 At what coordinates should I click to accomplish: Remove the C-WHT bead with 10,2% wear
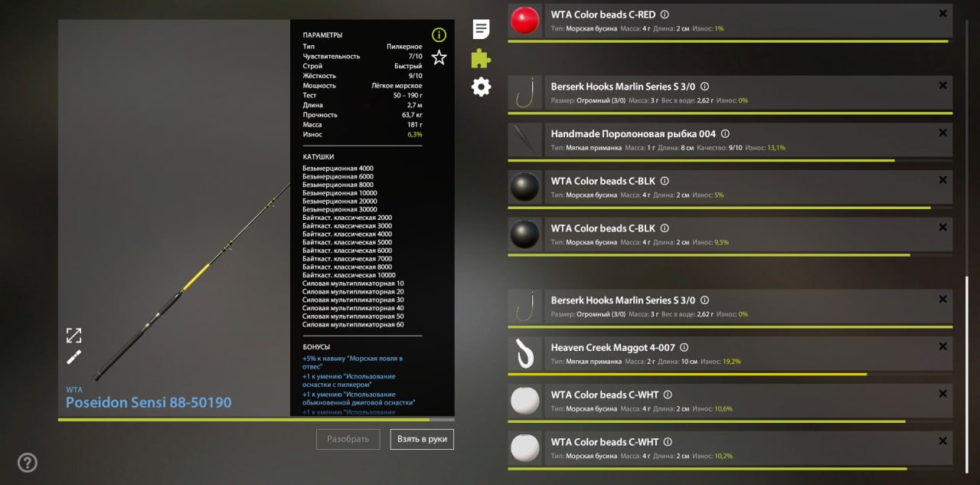tap(942, 441)
